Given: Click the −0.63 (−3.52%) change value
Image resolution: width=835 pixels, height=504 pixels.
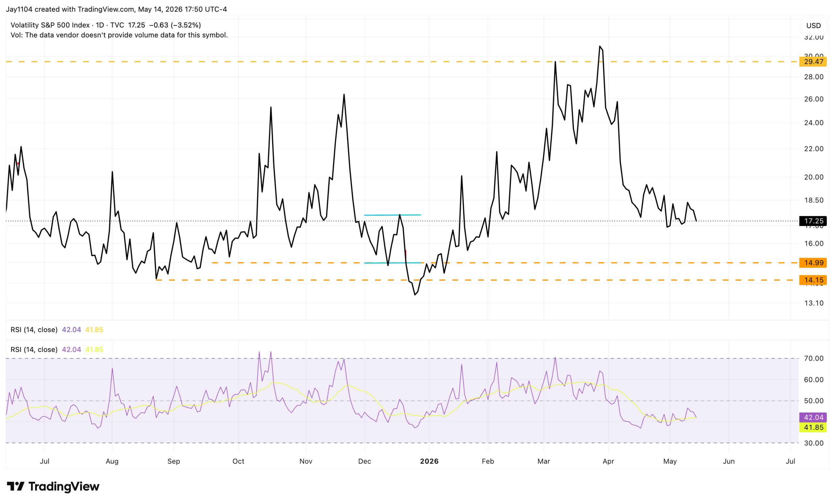Looking at the screenshot, I should pos(175,25).
